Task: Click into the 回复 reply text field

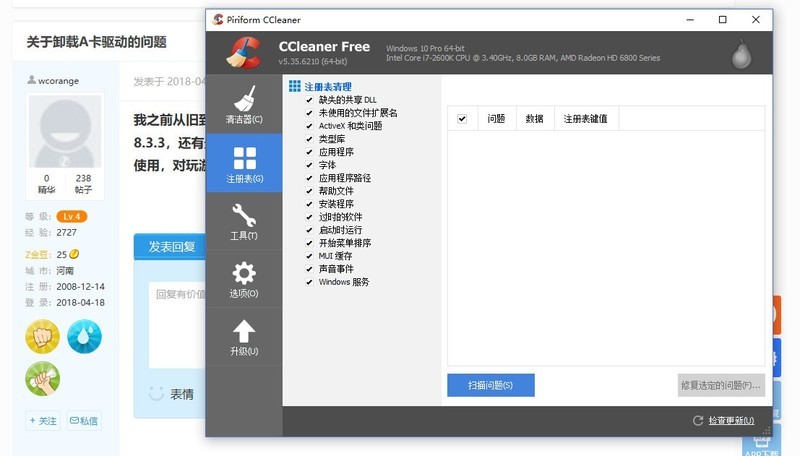Action: 178,325
